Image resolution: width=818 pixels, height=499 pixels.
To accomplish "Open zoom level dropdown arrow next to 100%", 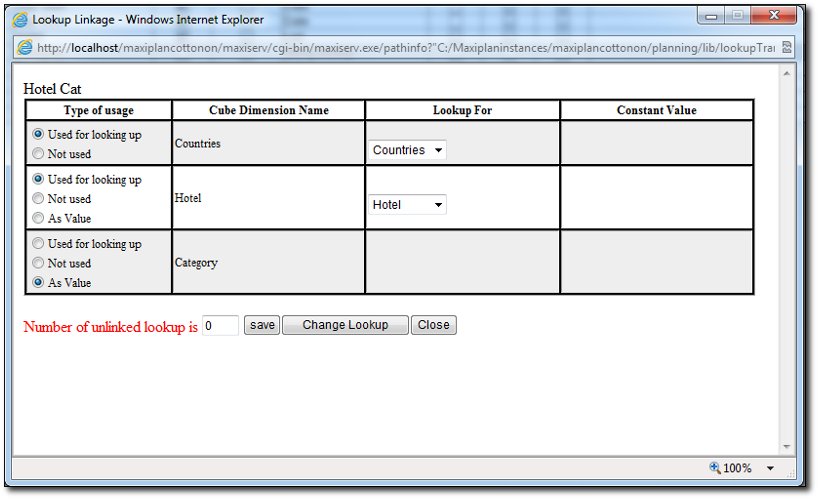I will (770, 468).
